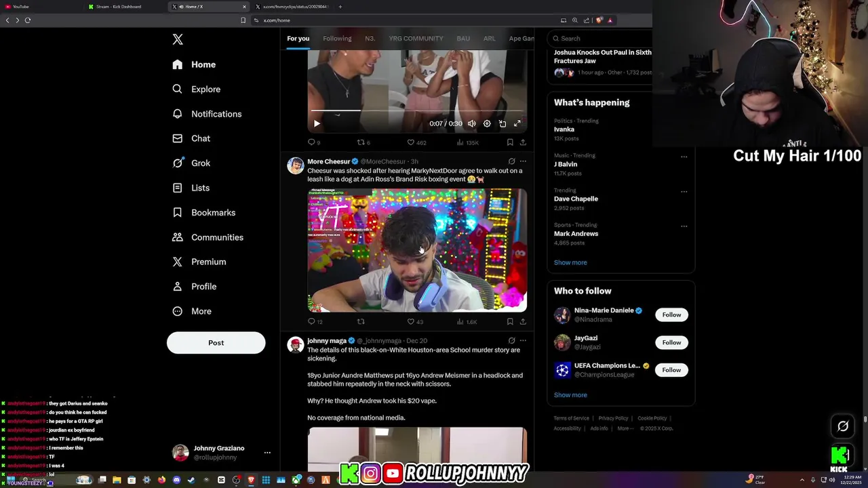Image resolution: width=868 pixels, height=488 pixels.
Task: Bookmark this page in the address bar
Action: (x=243, y=20)
